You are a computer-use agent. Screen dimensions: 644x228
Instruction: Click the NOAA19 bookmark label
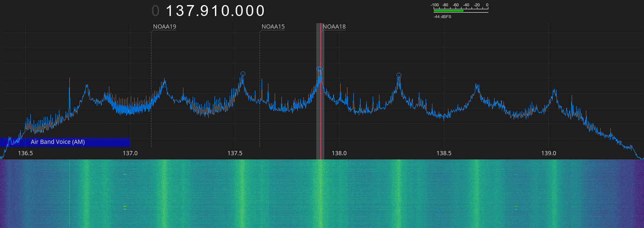[164, 27]
